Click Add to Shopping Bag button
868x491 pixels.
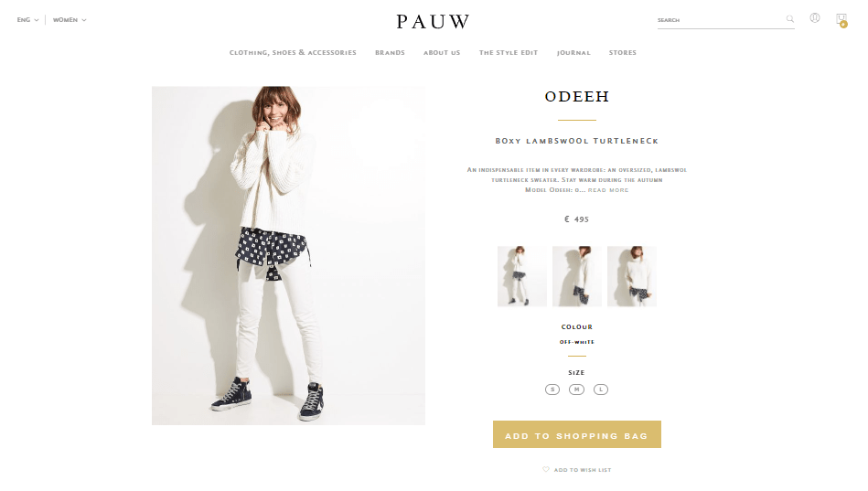tap(577, 434)
